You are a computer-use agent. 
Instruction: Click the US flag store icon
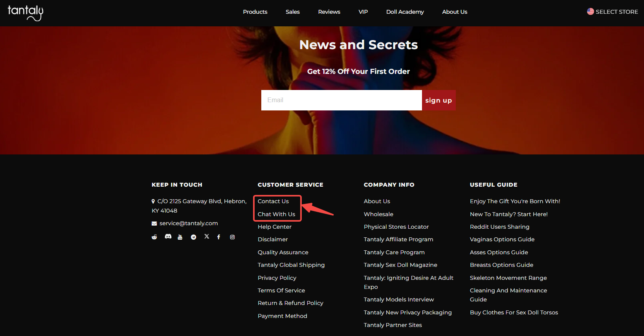pos(591,12)
